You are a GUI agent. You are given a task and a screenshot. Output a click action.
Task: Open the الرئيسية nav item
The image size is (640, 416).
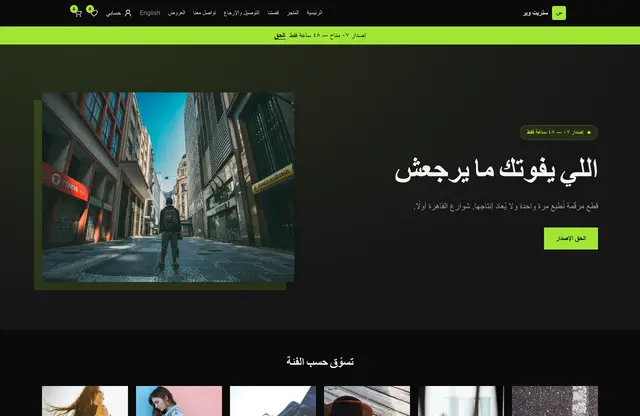pos(314,13)
